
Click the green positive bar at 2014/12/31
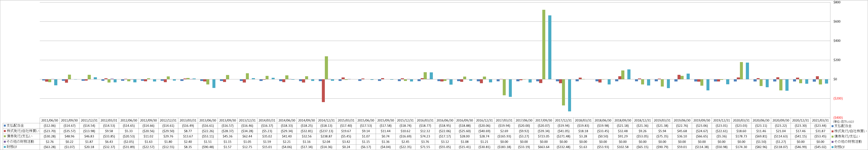click(x=327, y=68)
